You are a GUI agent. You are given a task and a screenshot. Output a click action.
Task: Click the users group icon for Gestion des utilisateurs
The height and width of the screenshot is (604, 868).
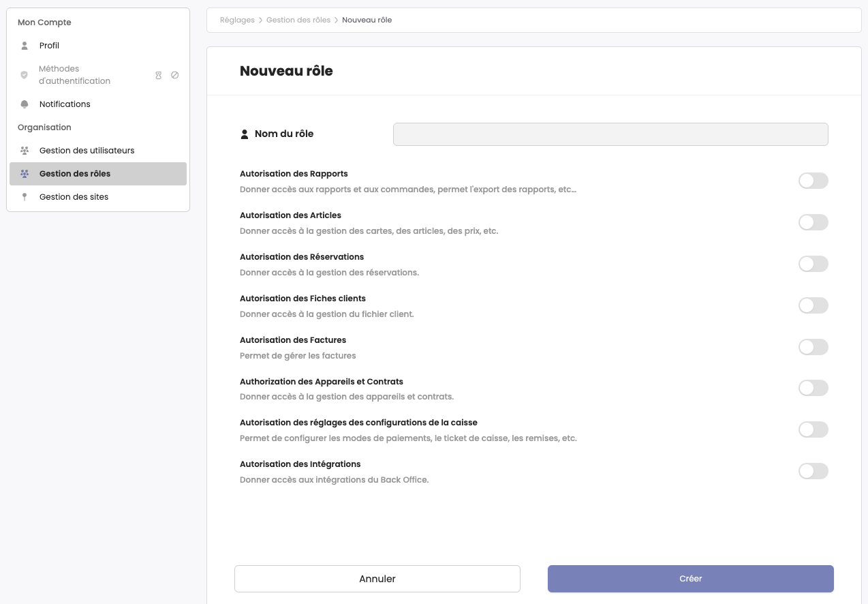[25, 150]
